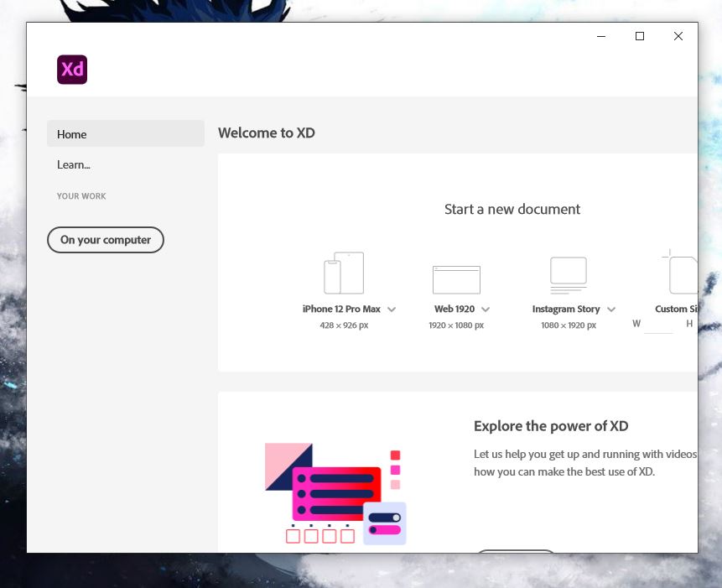Click the On your computer button
This screenshot has height=588, width=722.
(106, 240)
